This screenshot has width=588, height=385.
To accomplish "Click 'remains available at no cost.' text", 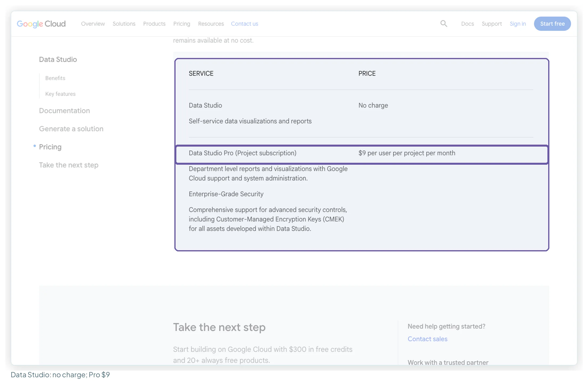I will pyautogui.click(x=213, y=40).
